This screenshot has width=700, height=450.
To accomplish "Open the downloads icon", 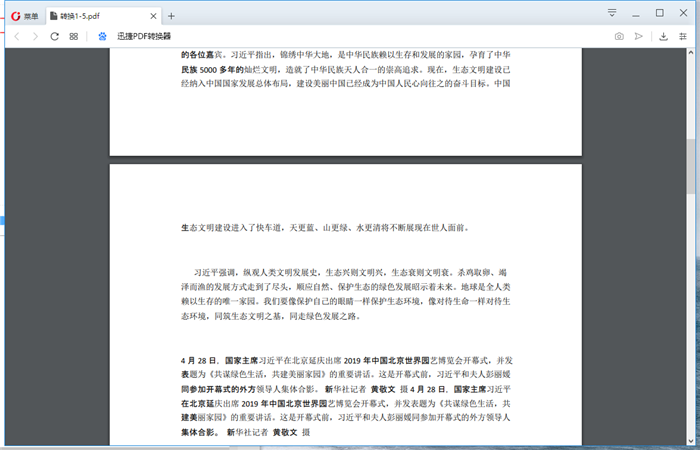I will pyautogui.click(x=663, y=36).
